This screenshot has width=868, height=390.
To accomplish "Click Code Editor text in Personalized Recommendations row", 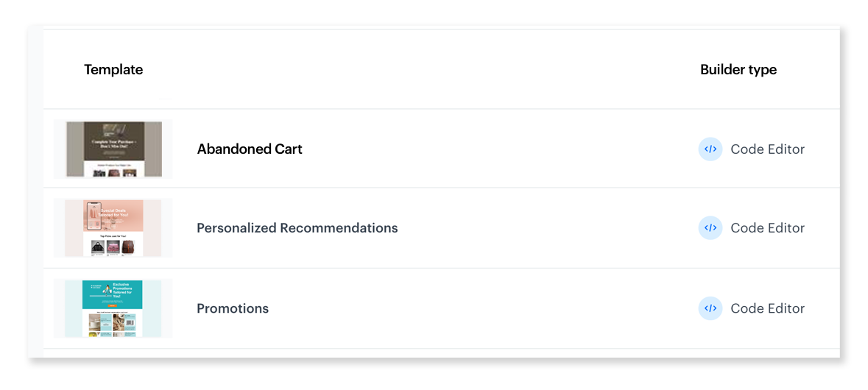I will point(767,228).
